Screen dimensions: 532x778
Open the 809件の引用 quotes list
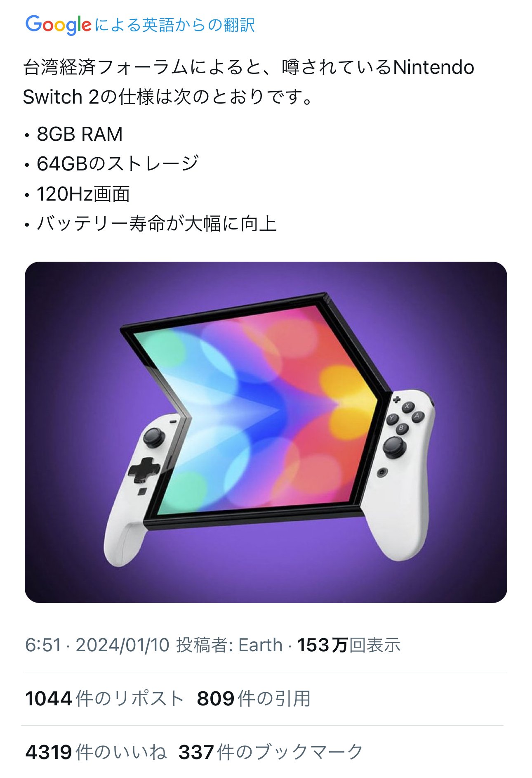(254, 698)
